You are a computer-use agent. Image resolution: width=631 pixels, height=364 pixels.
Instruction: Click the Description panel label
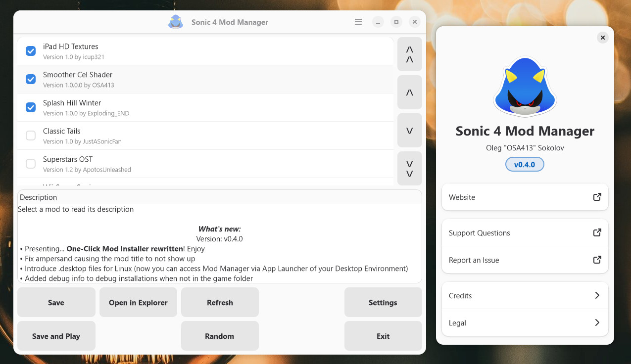pos(39,197)
